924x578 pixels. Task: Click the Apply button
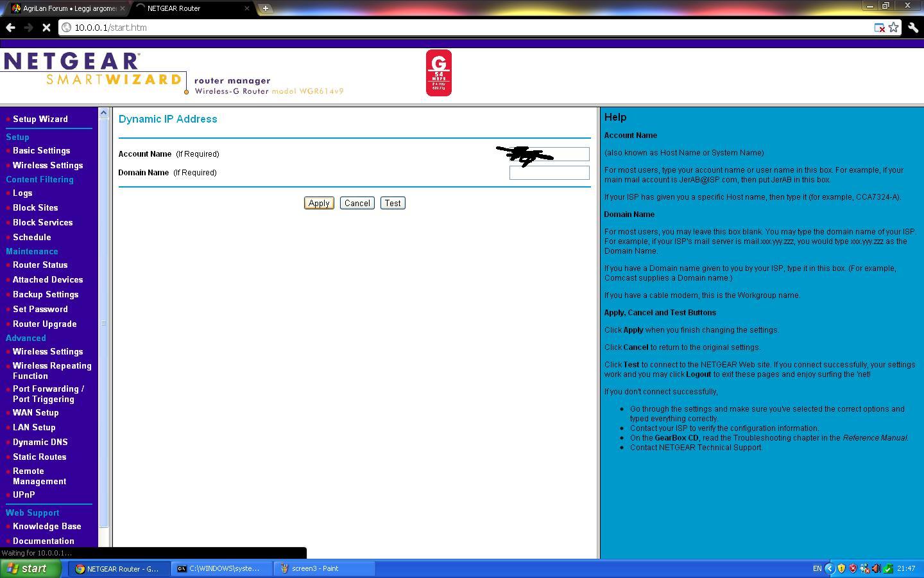[x=319, y=203]
